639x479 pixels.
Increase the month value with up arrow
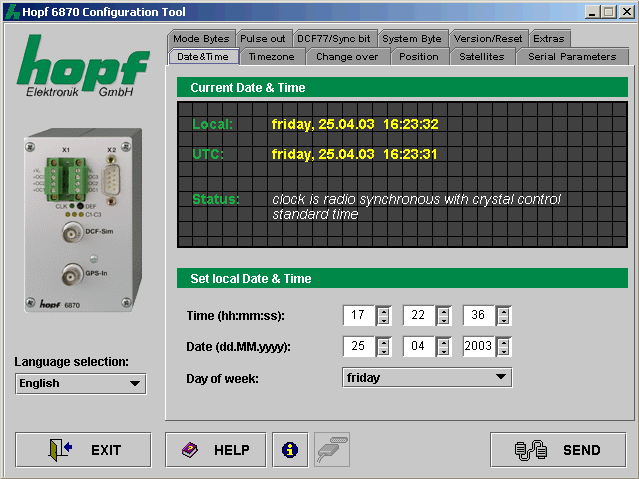(x=443, y=342)
